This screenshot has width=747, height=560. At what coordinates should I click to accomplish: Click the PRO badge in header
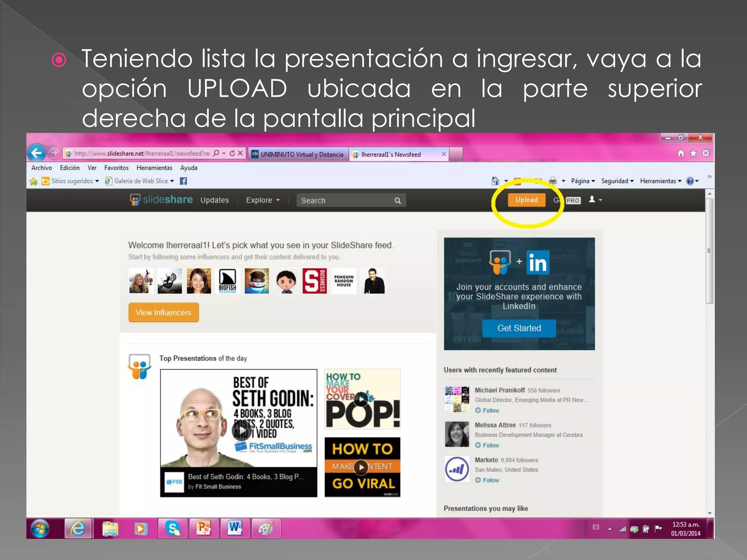click(573, 201)
